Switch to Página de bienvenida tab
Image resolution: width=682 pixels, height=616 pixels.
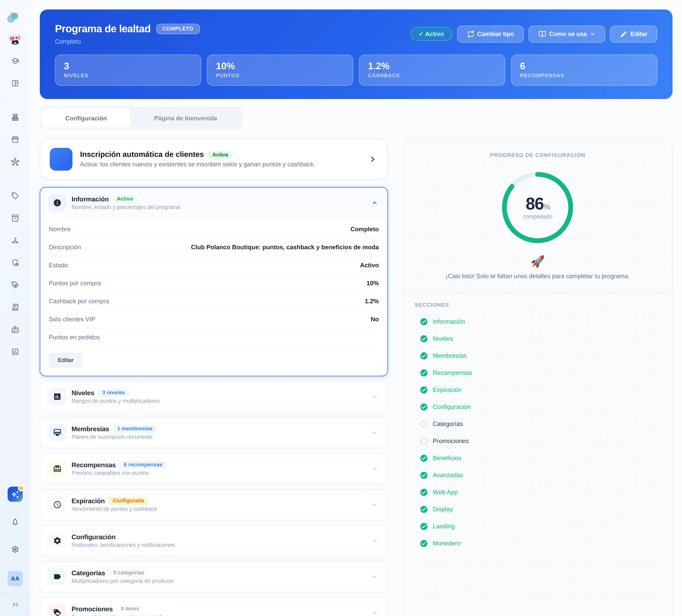185,118
